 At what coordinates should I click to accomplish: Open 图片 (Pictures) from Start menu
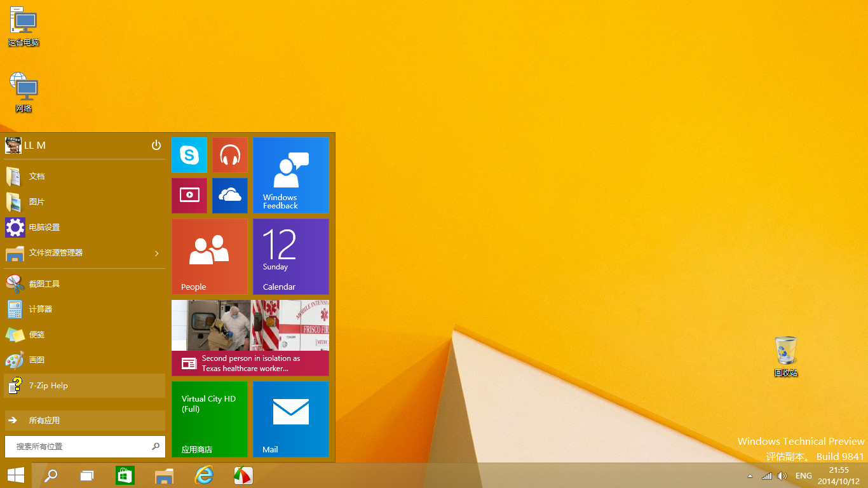(x=85, y=201)
